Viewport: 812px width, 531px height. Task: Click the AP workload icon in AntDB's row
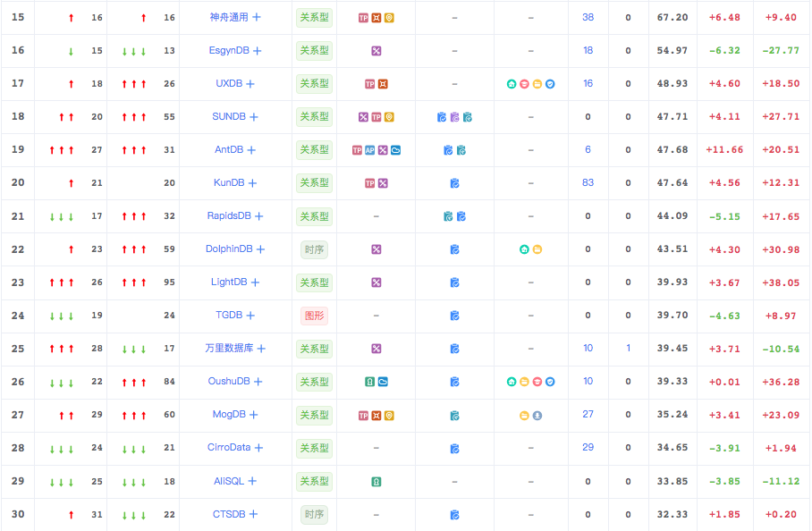pyautogui.click(x=368, y=149)
